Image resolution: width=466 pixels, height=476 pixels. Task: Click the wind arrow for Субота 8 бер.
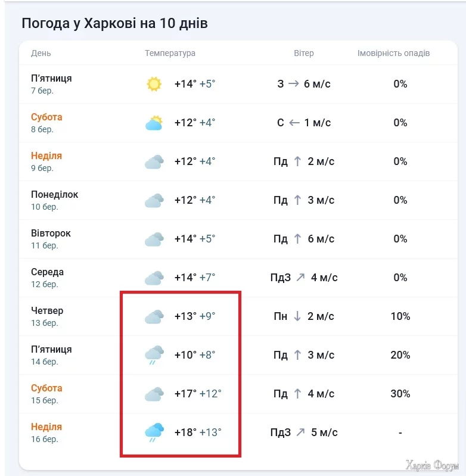[294, 123]
